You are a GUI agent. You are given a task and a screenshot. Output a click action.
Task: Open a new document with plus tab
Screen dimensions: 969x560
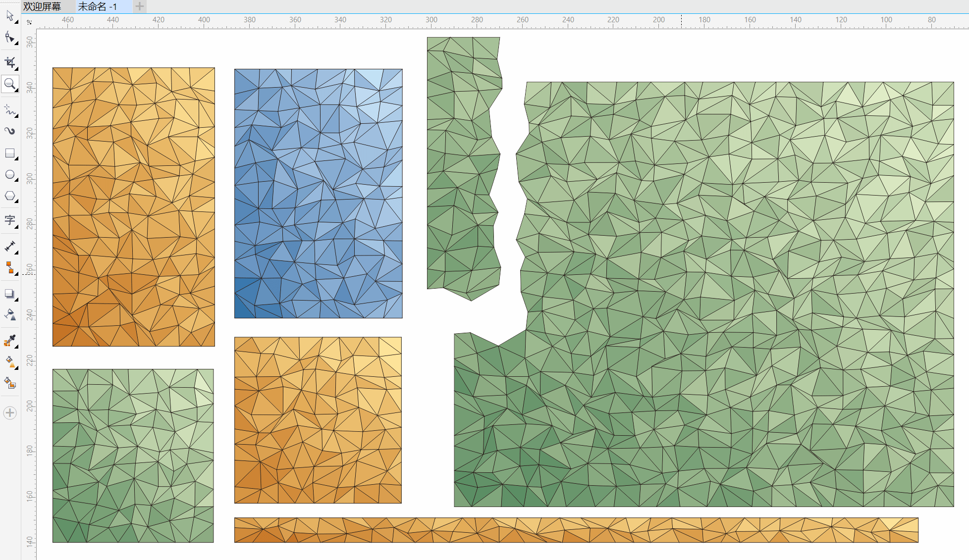point(140,6)
